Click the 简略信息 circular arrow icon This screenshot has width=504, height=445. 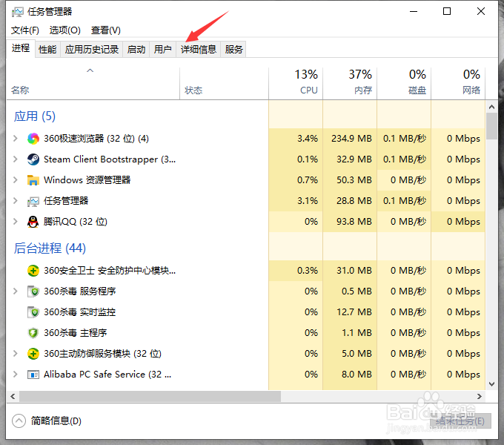point(19,421)
